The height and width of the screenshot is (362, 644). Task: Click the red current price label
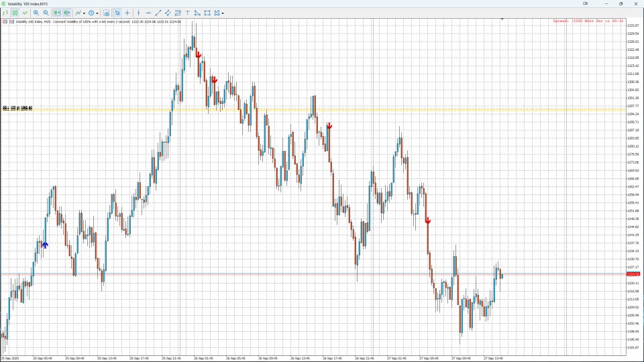[633, 274]
